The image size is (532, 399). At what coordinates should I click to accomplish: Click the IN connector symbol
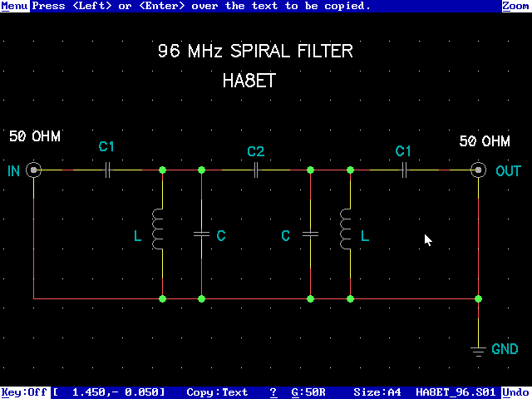33,170
